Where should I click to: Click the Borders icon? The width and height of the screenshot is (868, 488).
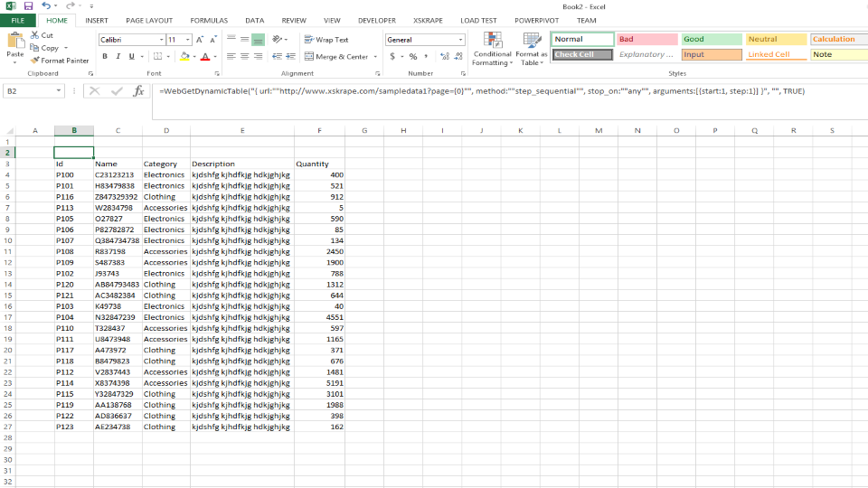click(x=157, y=56)
